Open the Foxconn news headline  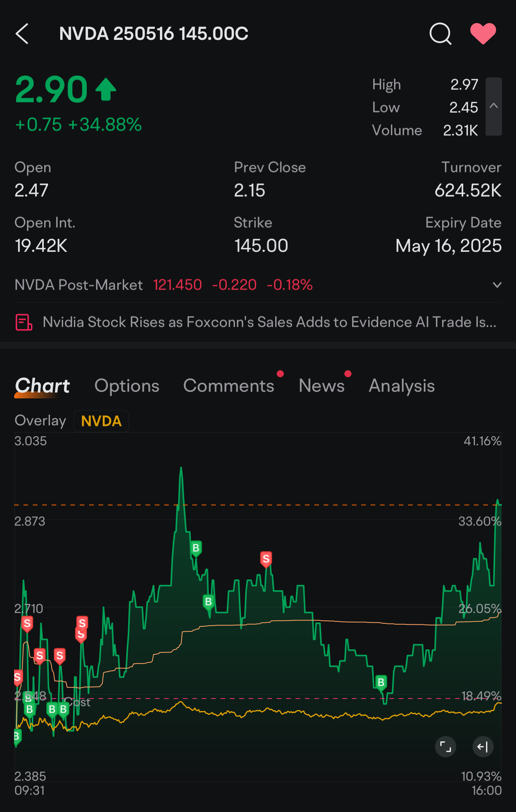point(269,322)
